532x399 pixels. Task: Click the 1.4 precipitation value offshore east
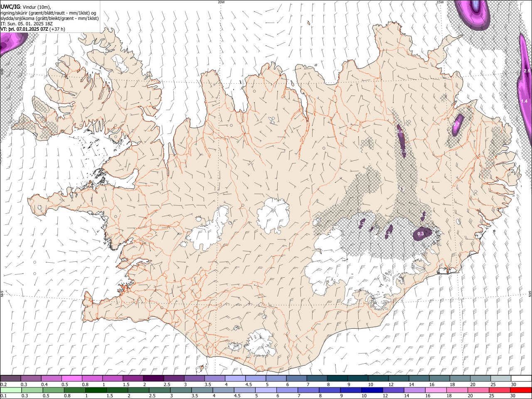pyautogui.click(x=524, y=101)
